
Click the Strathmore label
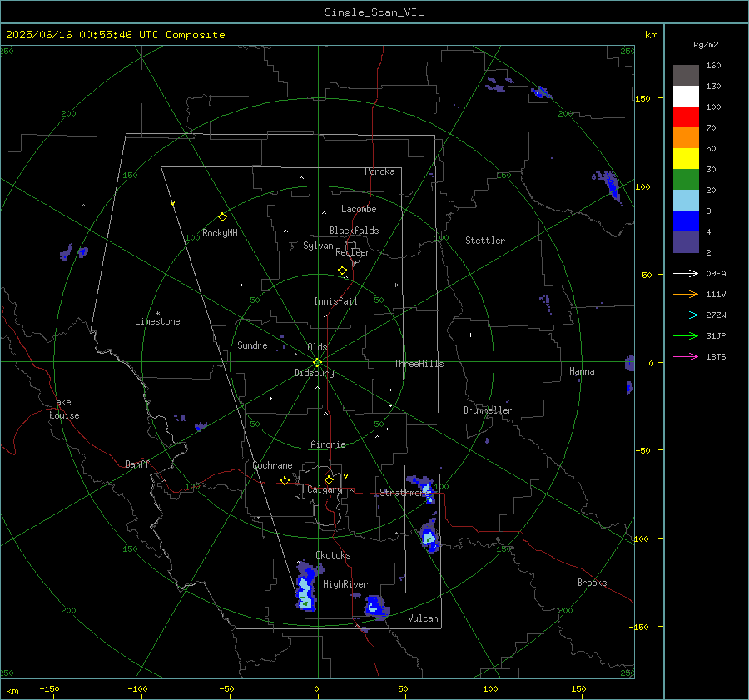(x=404, y=493)
